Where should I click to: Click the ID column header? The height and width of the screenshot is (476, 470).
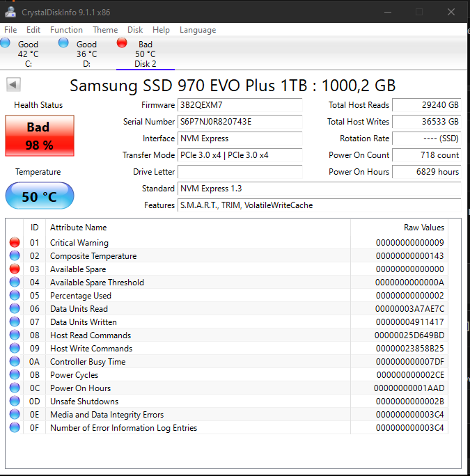[x=34, y=228]
